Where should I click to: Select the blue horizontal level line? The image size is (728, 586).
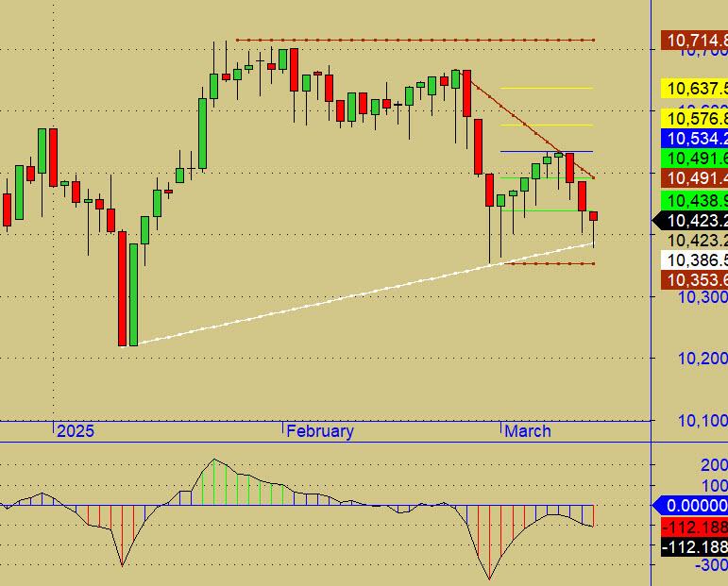(x=547, y=152)
